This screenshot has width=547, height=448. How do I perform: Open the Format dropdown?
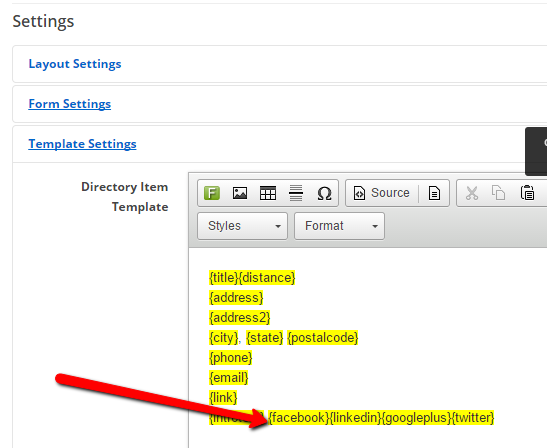coord(339,226)
